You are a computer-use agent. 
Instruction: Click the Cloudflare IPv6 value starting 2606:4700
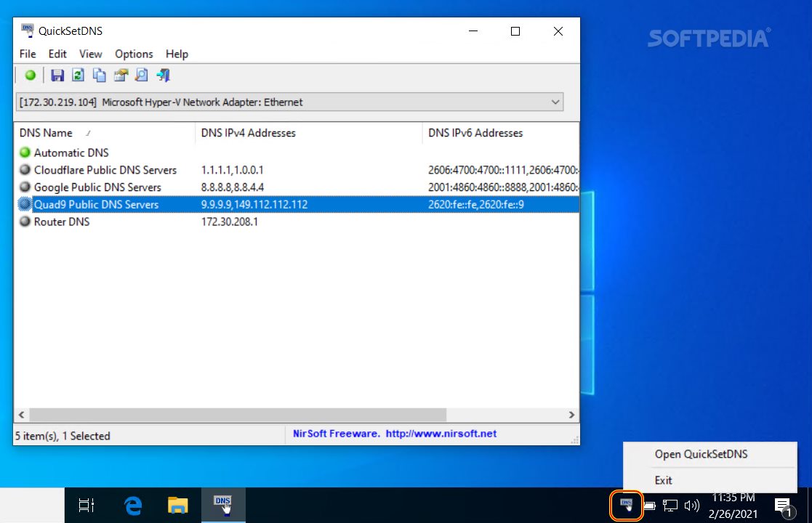pyautogui.click(x=503, y=170)
